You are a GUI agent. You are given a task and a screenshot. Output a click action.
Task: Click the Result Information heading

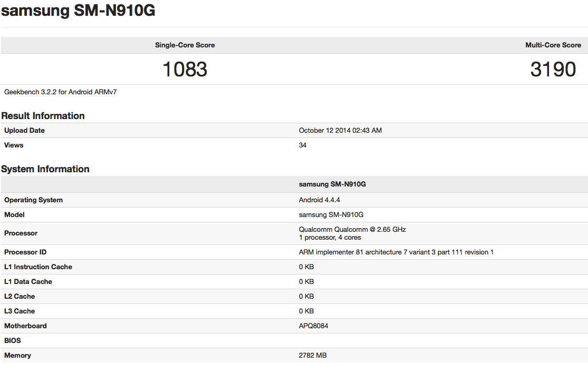43,116
